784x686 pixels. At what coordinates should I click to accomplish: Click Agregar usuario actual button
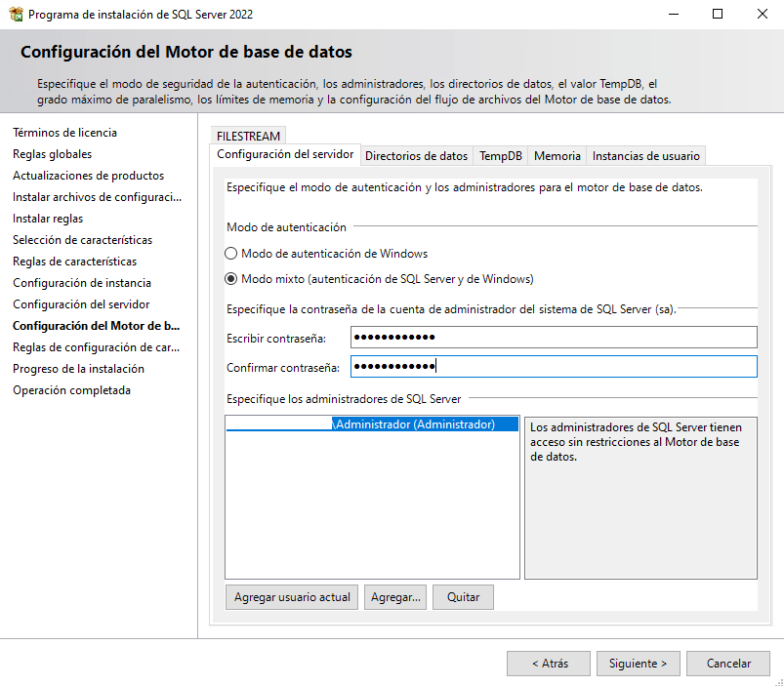coord(292,597)
